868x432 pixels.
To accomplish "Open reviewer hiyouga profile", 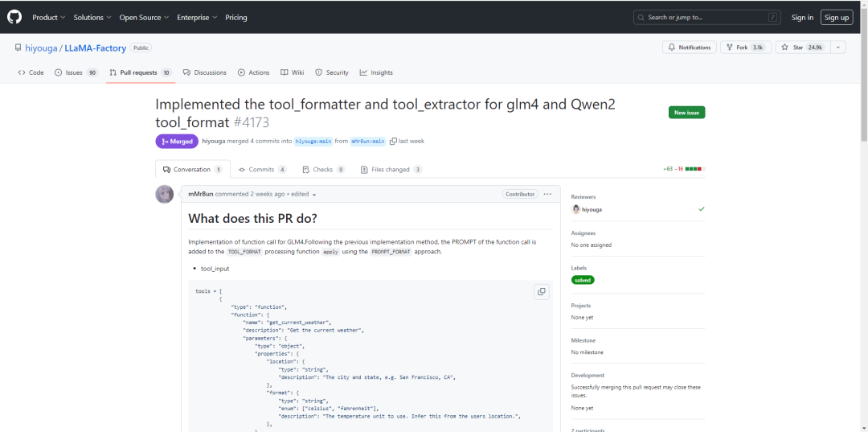I will click(592, 209).
